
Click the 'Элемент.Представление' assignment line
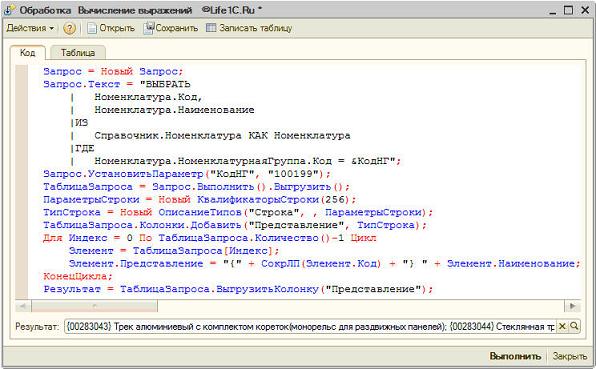point(325,263)
